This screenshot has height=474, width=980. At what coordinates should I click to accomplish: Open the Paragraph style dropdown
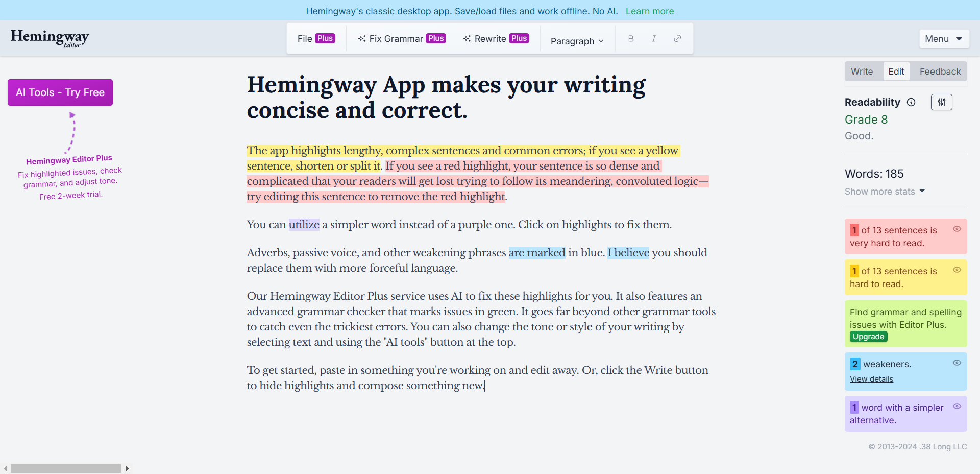click(x=577, y=41)
